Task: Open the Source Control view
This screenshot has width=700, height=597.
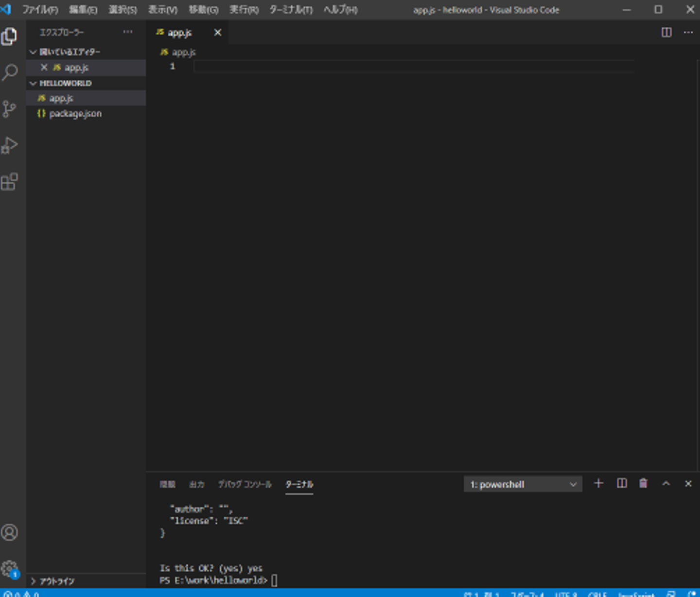Action: [10, 109]
